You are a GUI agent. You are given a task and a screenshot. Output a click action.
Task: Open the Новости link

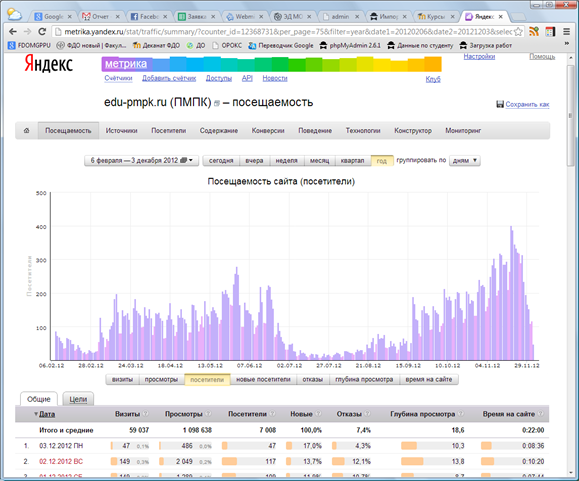click(x=275, y=78)
